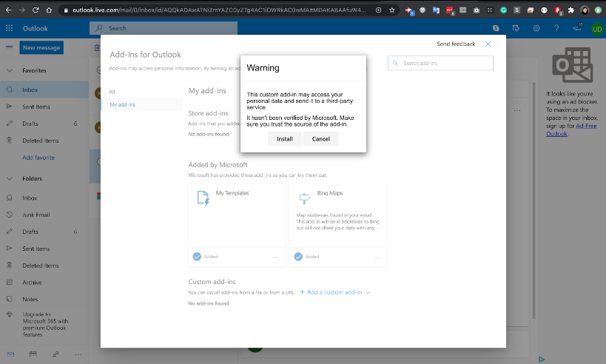Reload the browser page

click(36, 10)
